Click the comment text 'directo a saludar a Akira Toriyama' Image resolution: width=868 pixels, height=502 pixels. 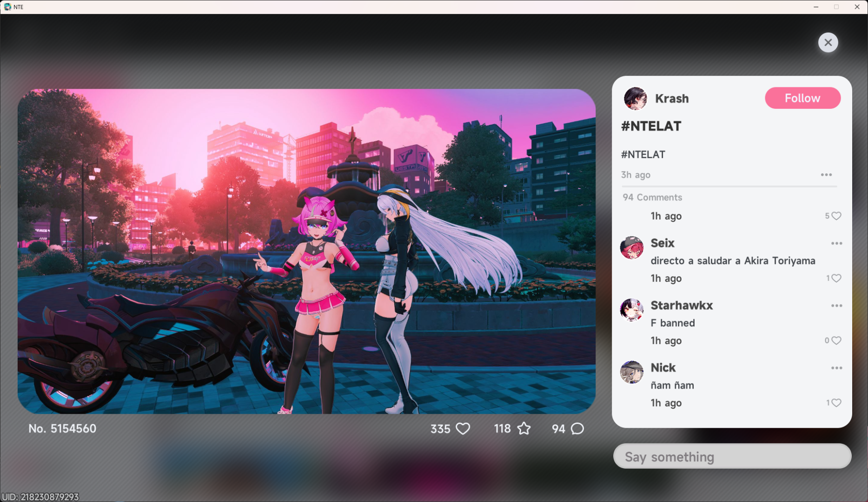coord(733,261)
